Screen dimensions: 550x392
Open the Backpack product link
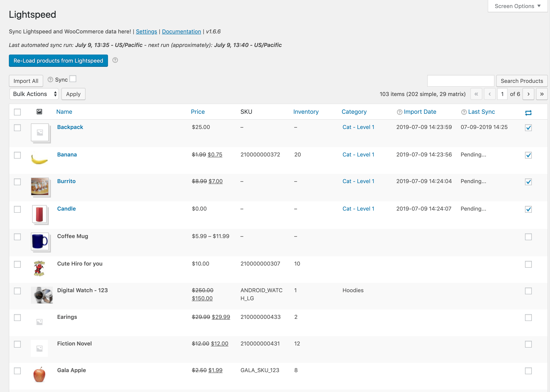pos(70,127)
